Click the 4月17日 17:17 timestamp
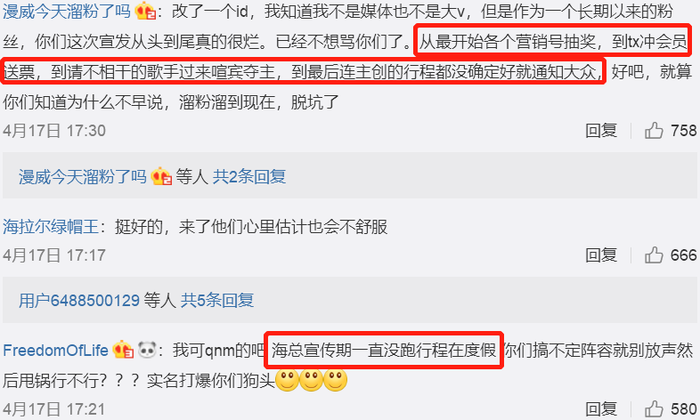The height and width of the screenshot is (420, 700). 54,255
